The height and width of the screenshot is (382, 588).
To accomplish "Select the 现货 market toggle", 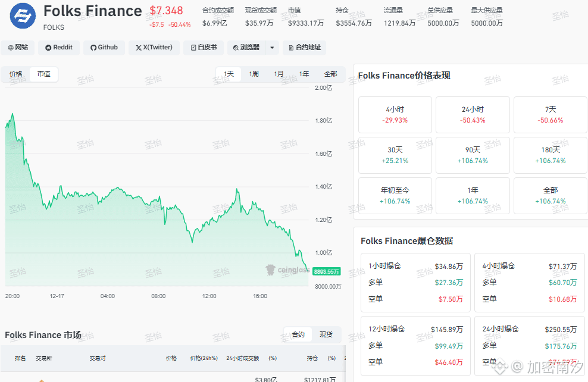I will pyautogui.click(x=326, y=334).
